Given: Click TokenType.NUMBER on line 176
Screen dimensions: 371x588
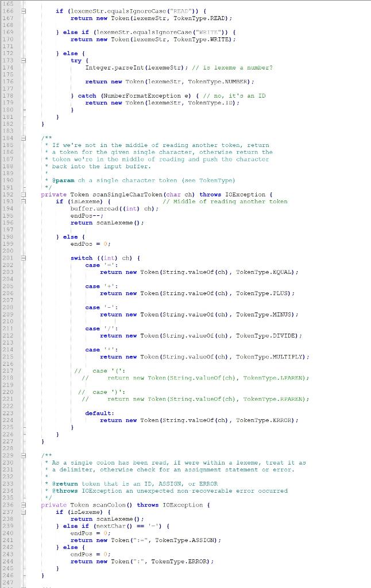Looking at the screenshot, I should click(x=219, y=82).
